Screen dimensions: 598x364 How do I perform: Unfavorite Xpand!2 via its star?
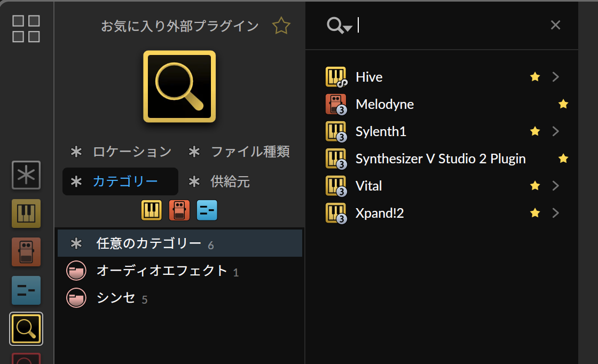coord(535,213)
